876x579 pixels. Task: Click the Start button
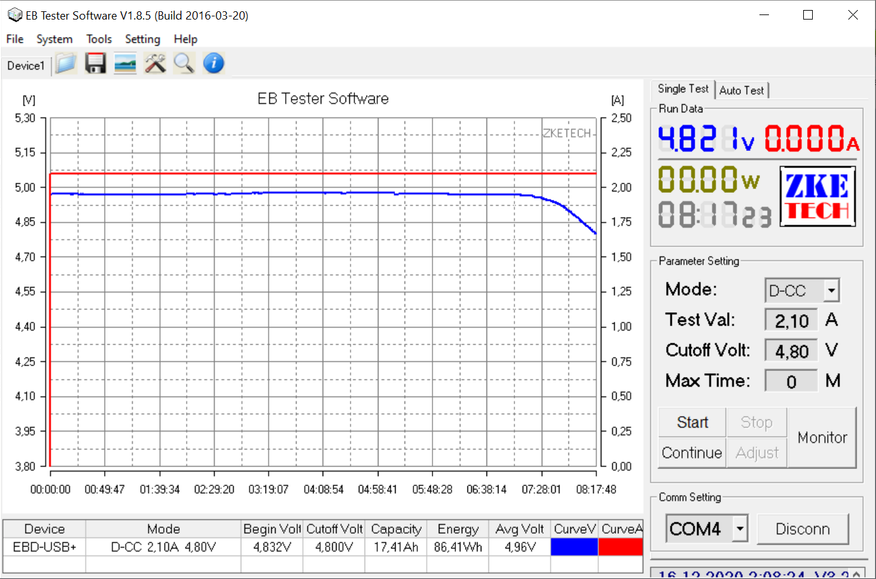click(692, 422)
